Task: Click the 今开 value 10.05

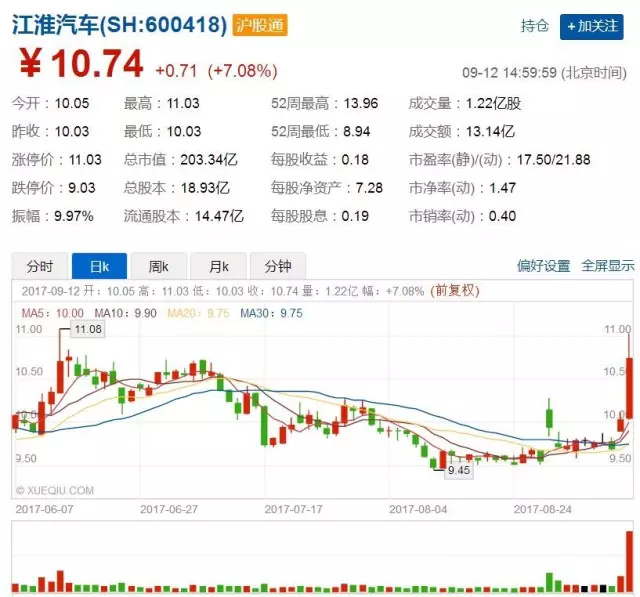Action: coord(72,103)
